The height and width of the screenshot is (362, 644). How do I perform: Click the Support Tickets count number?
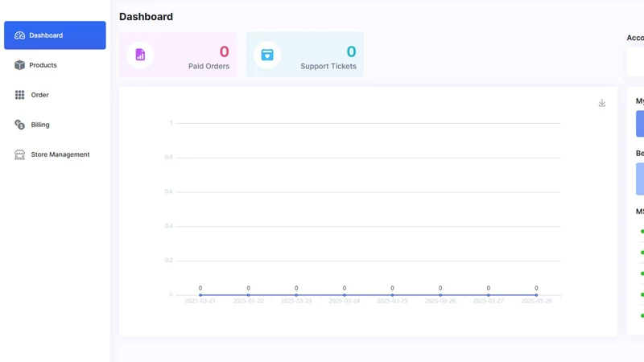click(x=351, y=51)
